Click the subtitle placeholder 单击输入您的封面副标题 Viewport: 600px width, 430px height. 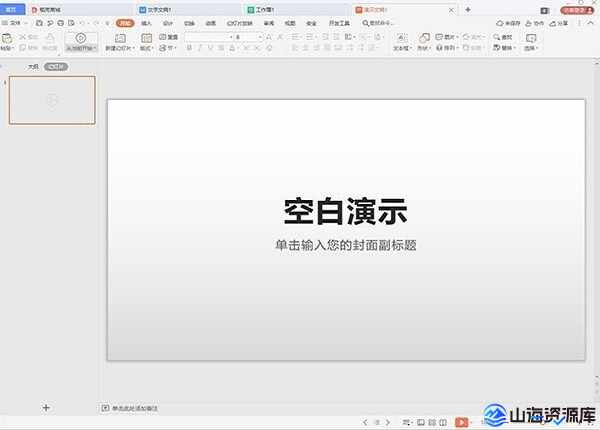point(346,245)
